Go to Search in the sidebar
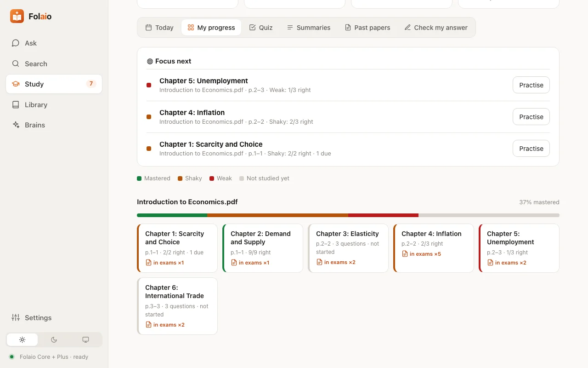Viewport: 588px width, 368px height. pos(54,64)
